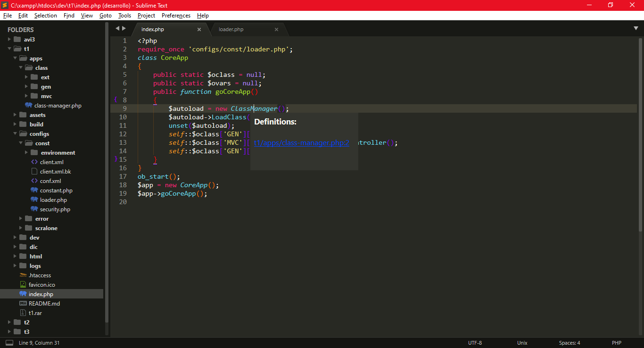This screenshot has height=348, width=644.
Task: Click line number 17 in the gutter
Action: point(123,176)
